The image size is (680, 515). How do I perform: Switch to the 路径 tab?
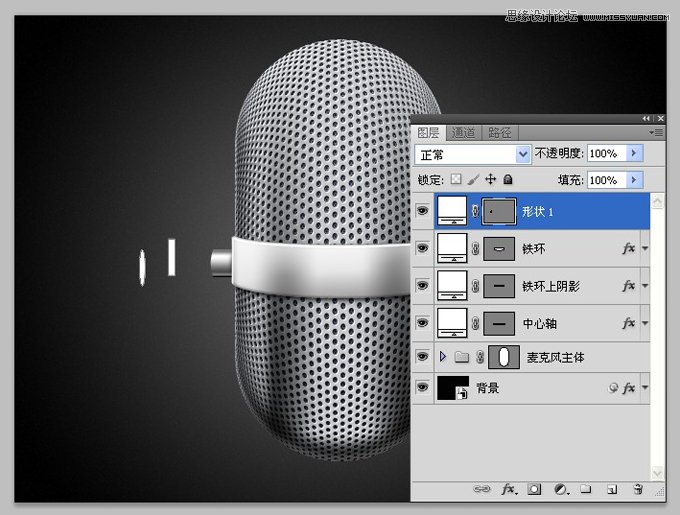point(500,133)
